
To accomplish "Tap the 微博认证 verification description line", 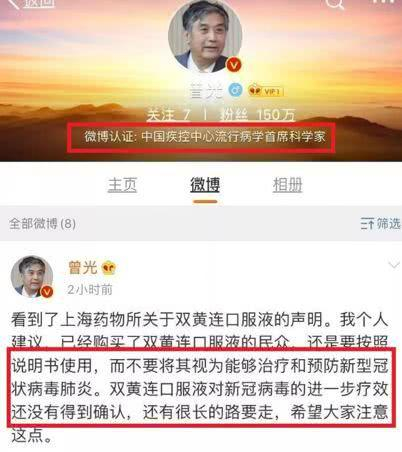I will [x=205, y=137].
